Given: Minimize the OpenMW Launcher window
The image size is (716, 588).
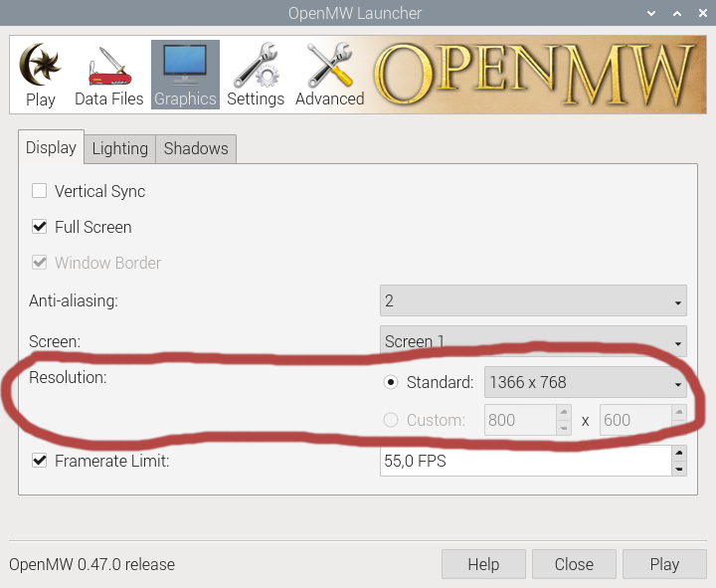Looking at the screenshot, I should click(651, 13).
